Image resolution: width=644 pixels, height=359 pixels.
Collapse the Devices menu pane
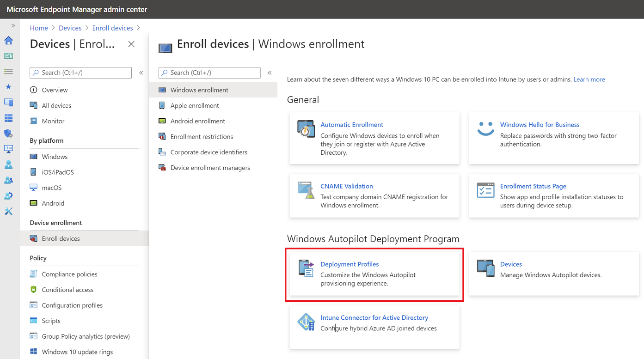(x=141, y=73)
